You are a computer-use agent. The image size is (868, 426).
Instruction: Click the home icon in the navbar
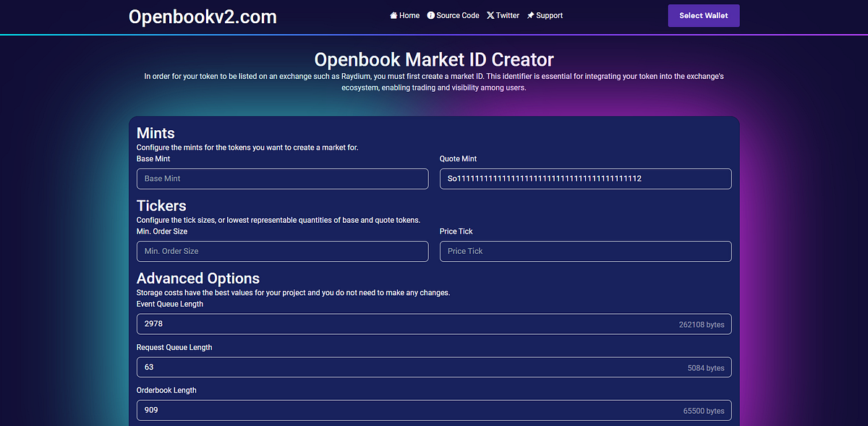[x=392, y=14]
